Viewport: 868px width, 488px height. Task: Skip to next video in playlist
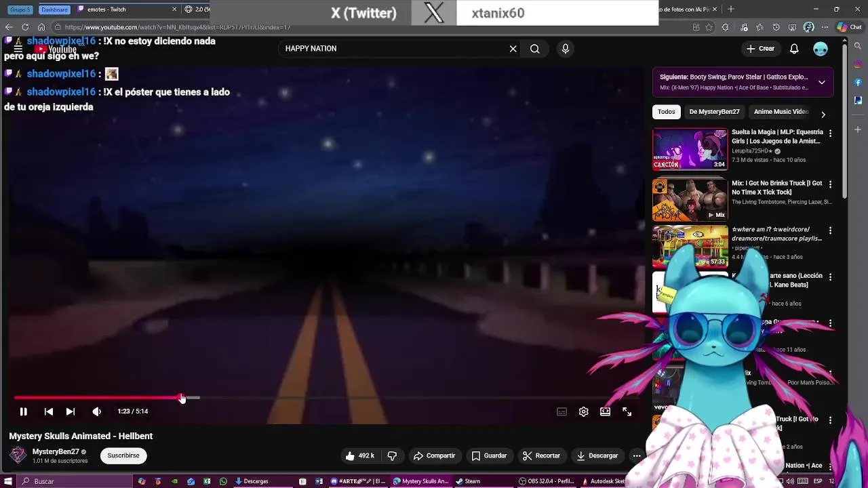coord(71,411)
